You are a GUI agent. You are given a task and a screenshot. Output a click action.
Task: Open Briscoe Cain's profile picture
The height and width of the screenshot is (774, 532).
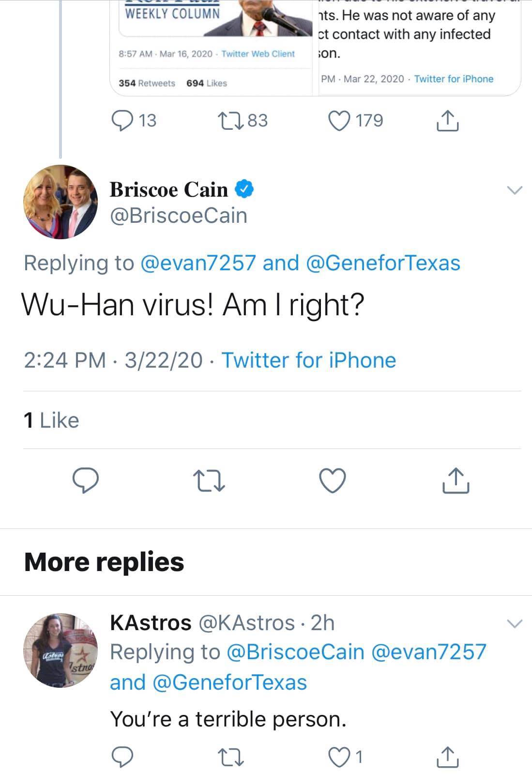point(61,202)
